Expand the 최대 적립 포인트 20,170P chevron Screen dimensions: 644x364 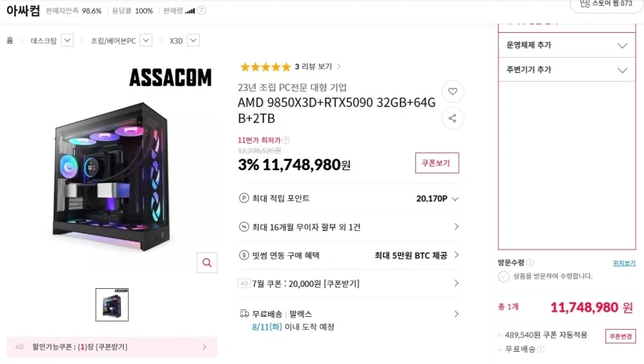tap(455, 199)
